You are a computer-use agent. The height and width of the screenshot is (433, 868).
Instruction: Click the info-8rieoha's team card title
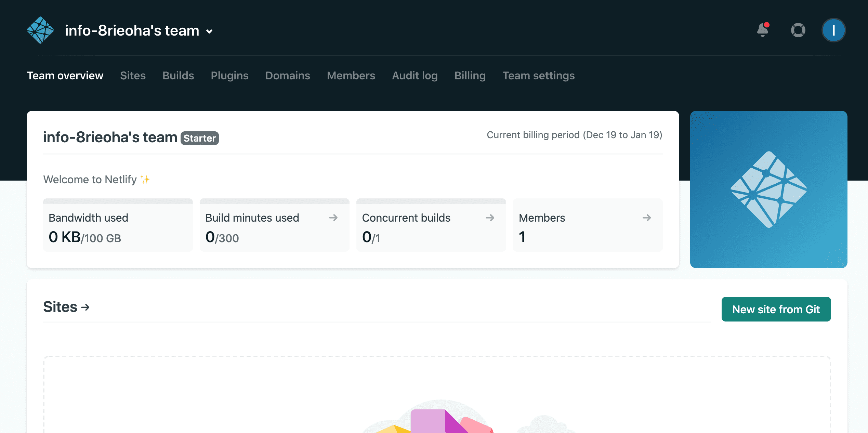(x=110, y=137)
